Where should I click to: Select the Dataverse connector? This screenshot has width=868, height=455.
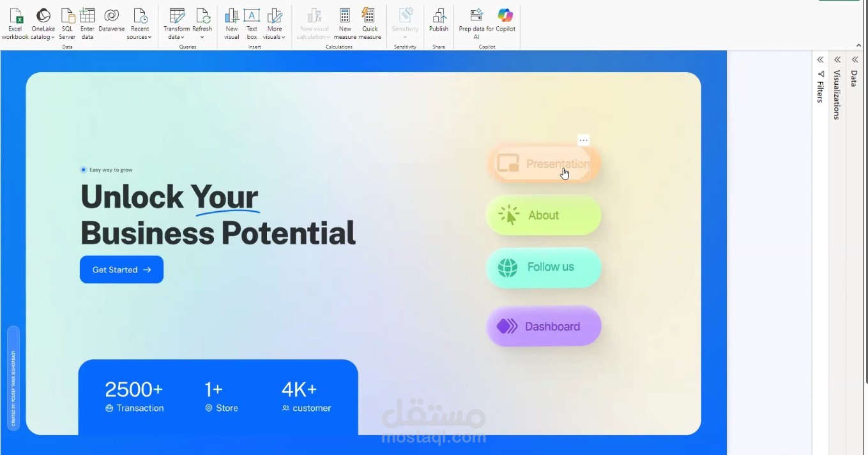112,20
